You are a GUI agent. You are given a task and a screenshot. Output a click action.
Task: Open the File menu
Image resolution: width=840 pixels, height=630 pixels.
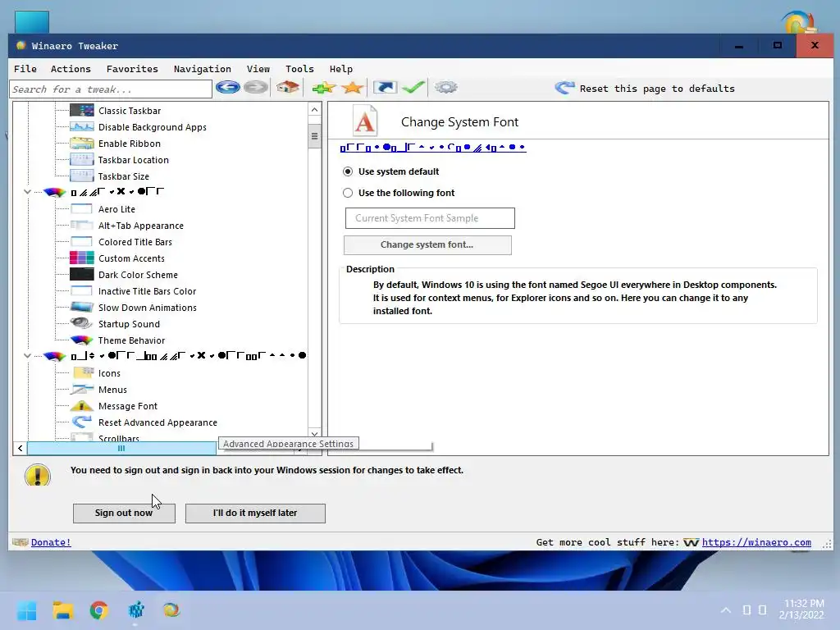(x=25, y=69)
